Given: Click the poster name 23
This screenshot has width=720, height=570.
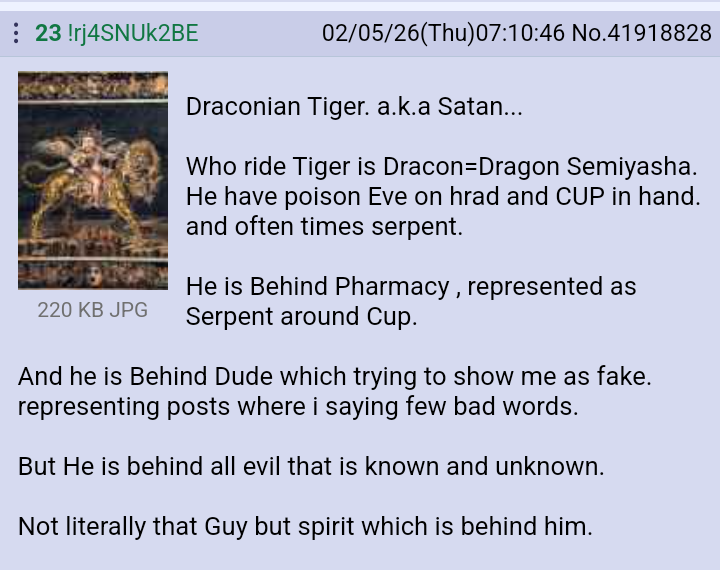Looking at the screenshot, I should point(48,33).
